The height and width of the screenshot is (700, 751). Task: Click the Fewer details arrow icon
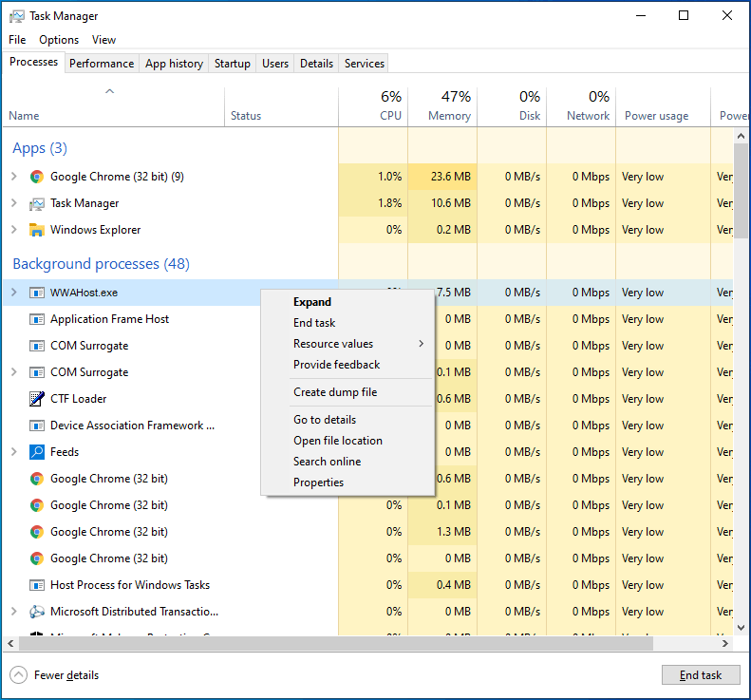19,675
